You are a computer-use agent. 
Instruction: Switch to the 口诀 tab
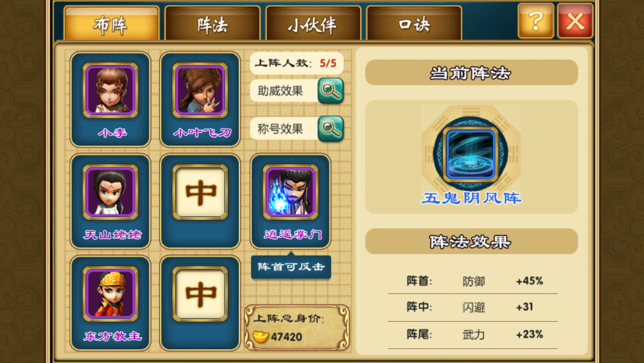[x=414, y=23]
